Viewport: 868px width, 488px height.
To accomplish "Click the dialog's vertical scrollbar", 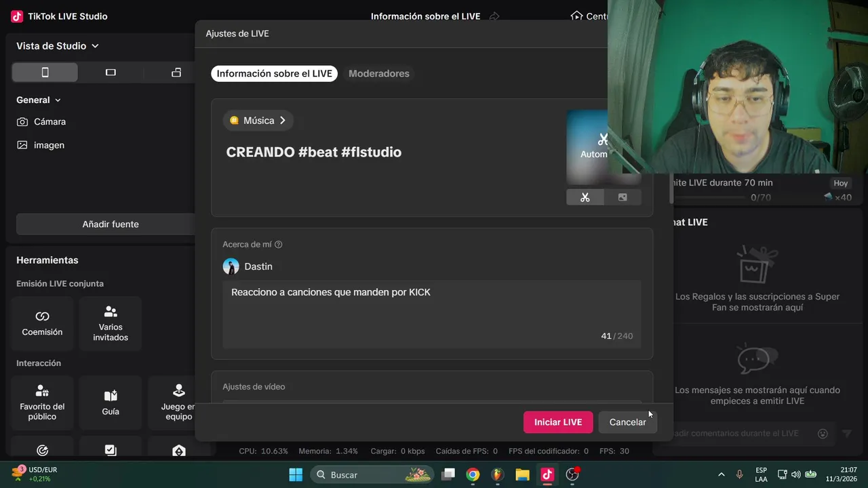I will [672, 190].
